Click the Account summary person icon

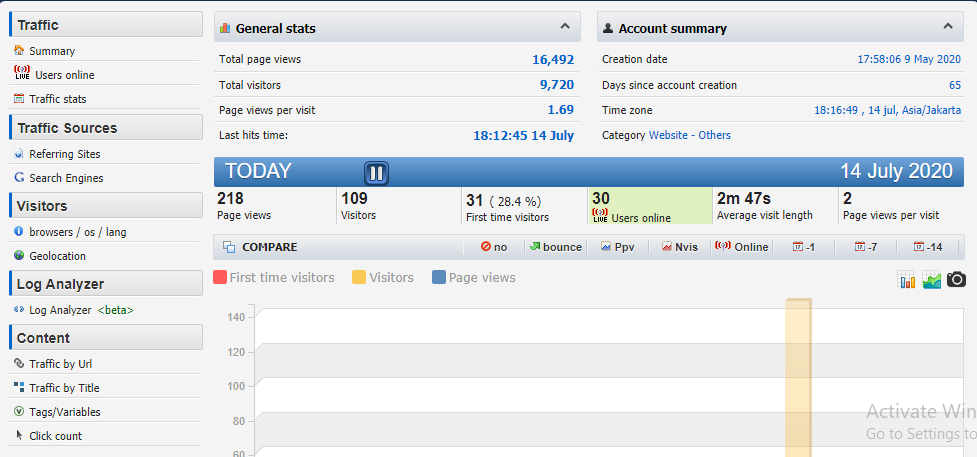pyautogui.click(x=608, y=28)
